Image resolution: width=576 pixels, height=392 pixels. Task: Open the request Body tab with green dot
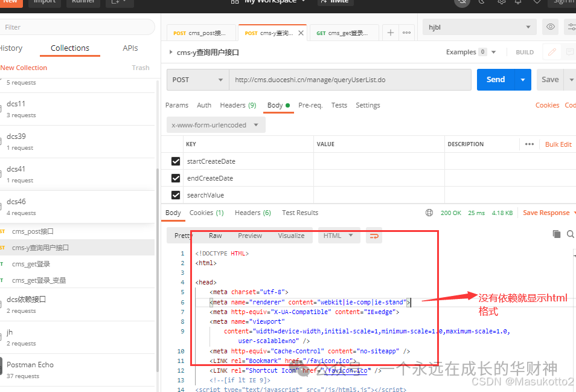(x=278, y=106)
